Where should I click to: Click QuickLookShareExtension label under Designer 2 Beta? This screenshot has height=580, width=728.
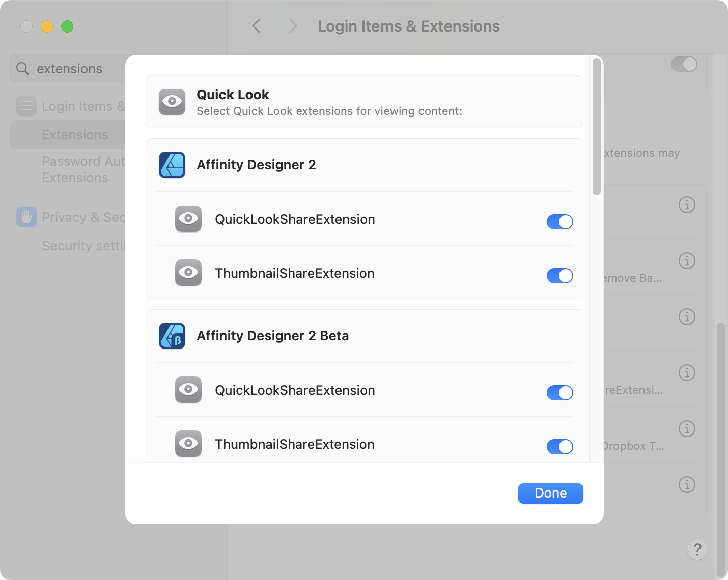click(x=295, y=390)
